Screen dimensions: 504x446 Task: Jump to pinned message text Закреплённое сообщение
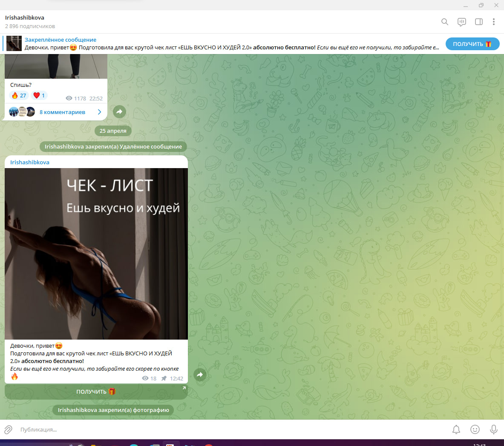point(60,40)
